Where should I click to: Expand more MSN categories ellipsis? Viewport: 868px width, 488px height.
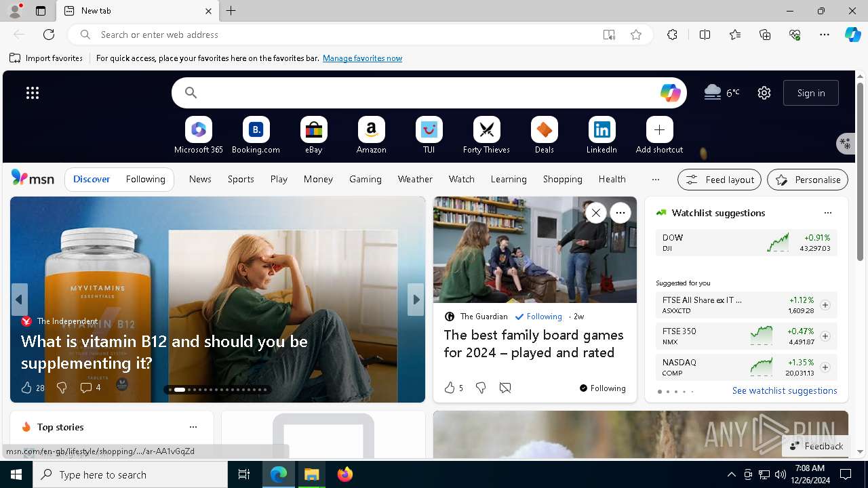(x=655, y=180)
